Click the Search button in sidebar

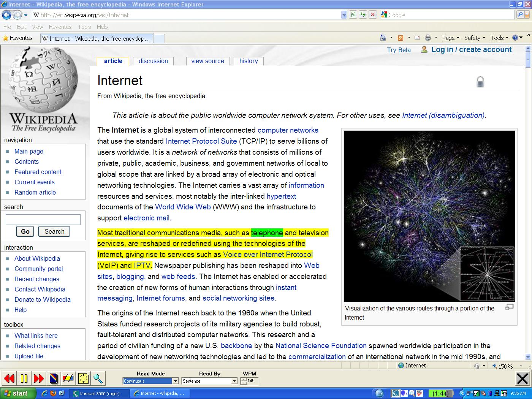click(x=54, y=231)
